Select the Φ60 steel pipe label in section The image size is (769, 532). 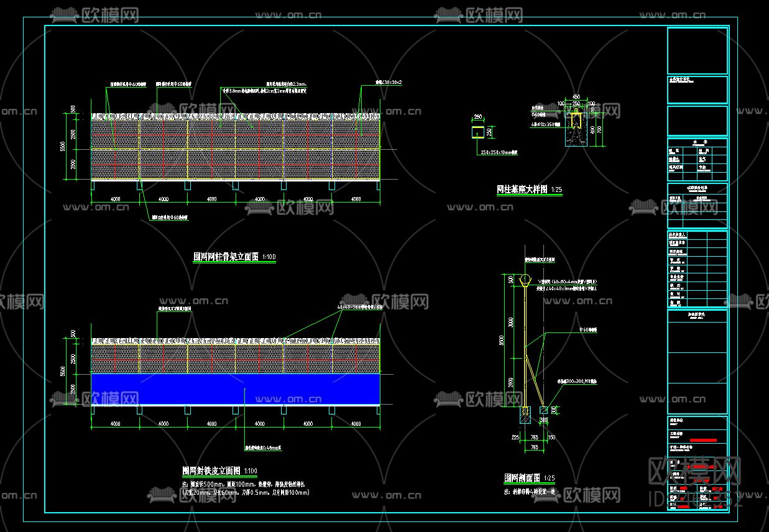click(x=588, y=331)
